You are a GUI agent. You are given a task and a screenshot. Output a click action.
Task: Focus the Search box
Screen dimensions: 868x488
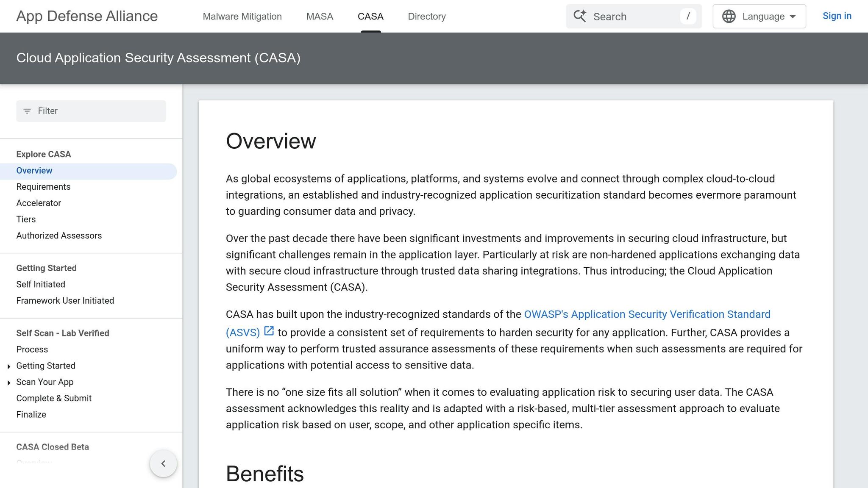click(x=632, y=17)
